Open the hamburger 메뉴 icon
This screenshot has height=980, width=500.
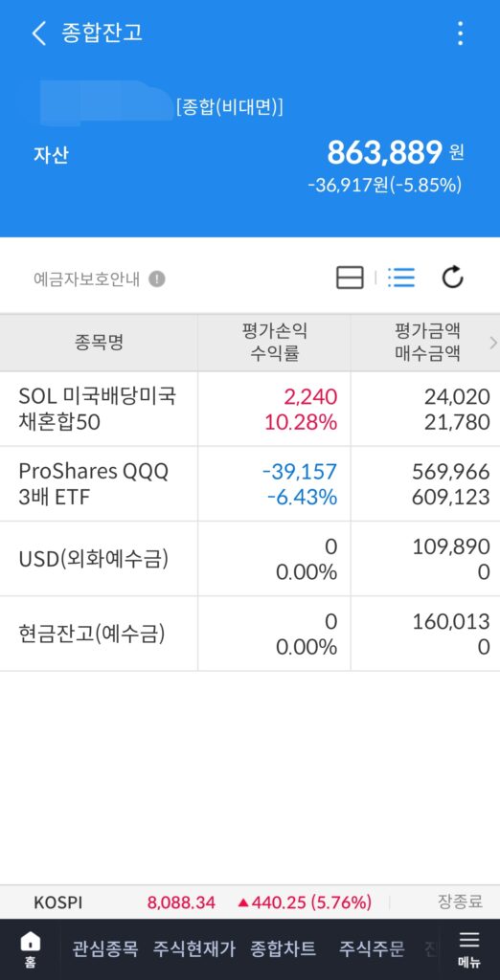pos(468,949)
